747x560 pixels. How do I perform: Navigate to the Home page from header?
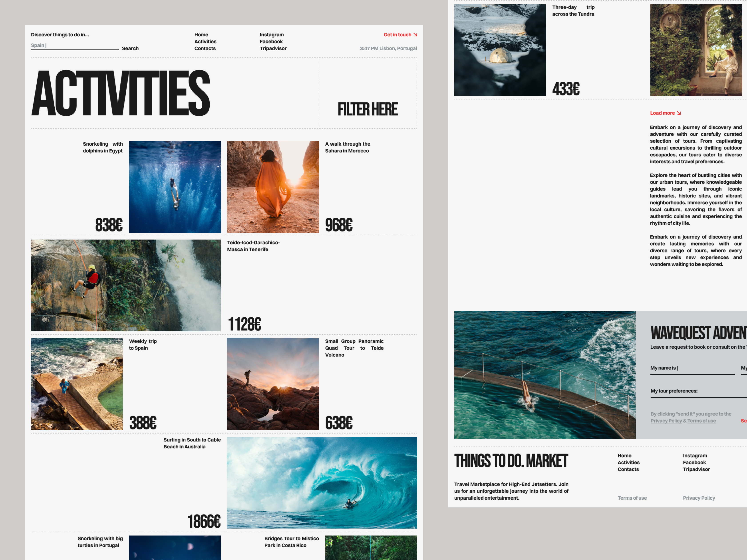201,34
